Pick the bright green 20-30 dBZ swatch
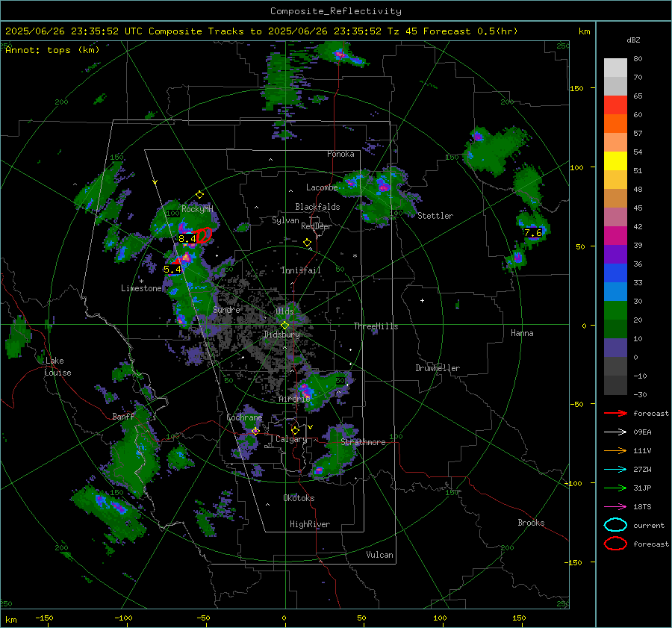 615,311
